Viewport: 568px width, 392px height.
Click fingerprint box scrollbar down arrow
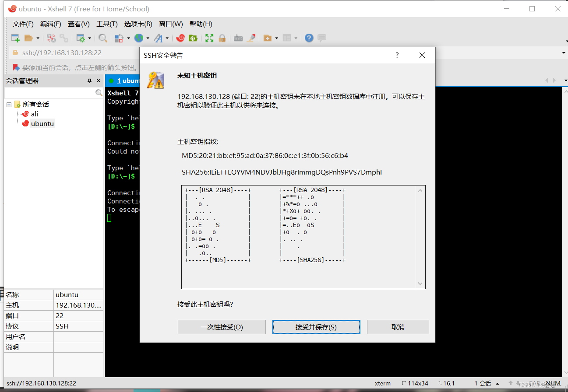point(420,284)
